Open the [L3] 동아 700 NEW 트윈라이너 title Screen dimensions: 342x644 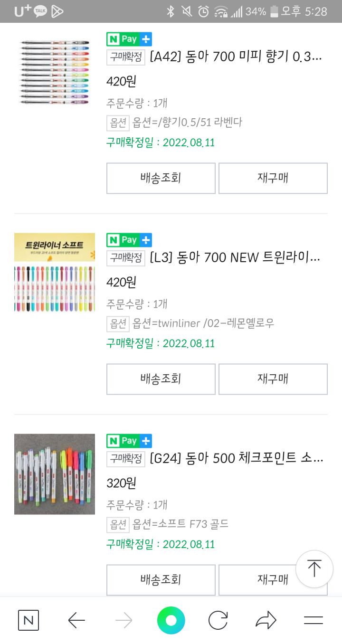coord(235,258)
